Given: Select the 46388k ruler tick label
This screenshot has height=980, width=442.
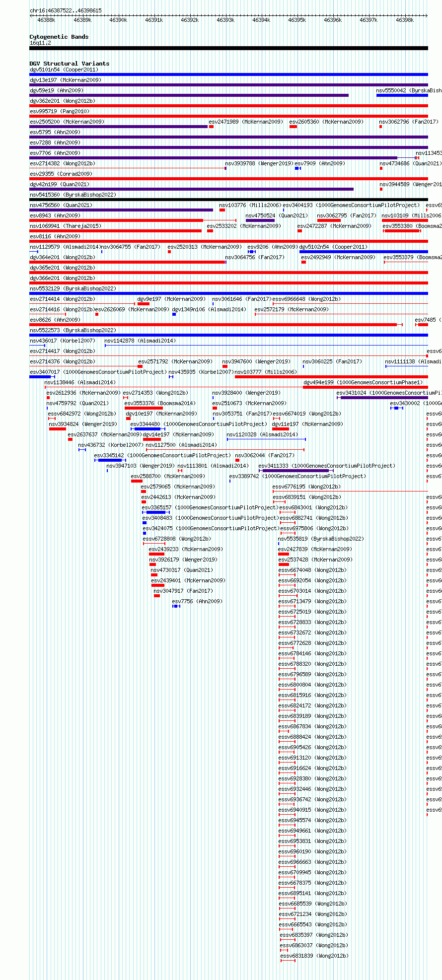Looking at the screenshot, I should 46,20.
